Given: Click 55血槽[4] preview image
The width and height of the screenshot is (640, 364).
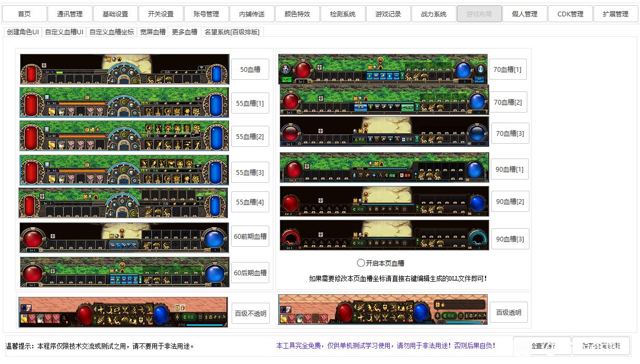Looking at the screenshot, I should tap(123, 203).
